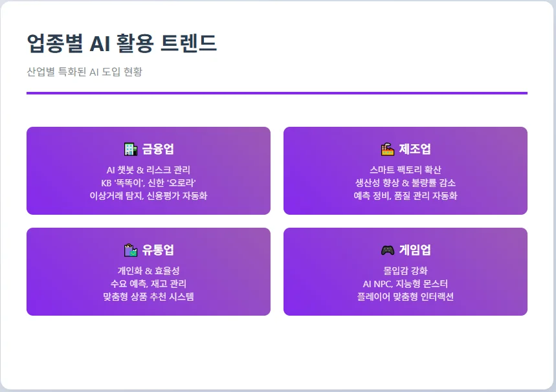Click the text 스마트 팩토리 확산
556x392 pixels.
pyautogui.click(x=405, y=169)
